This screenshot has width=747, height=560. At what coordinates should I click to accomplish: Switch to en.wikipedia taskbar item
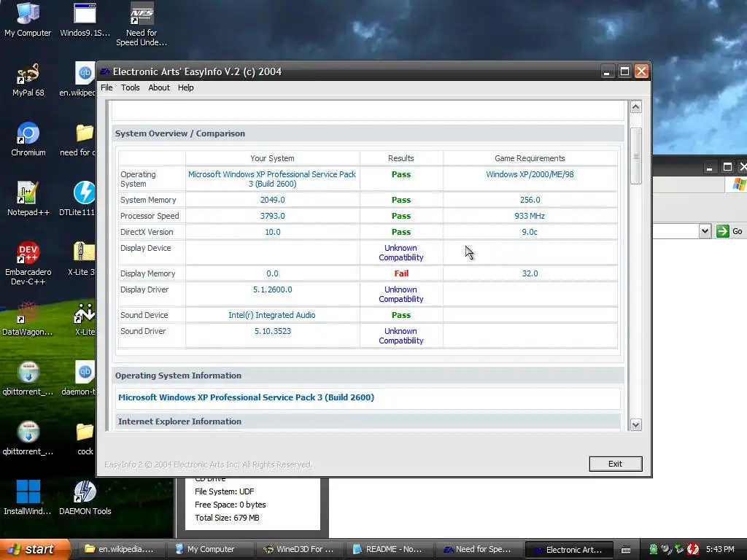click(120, 549)
